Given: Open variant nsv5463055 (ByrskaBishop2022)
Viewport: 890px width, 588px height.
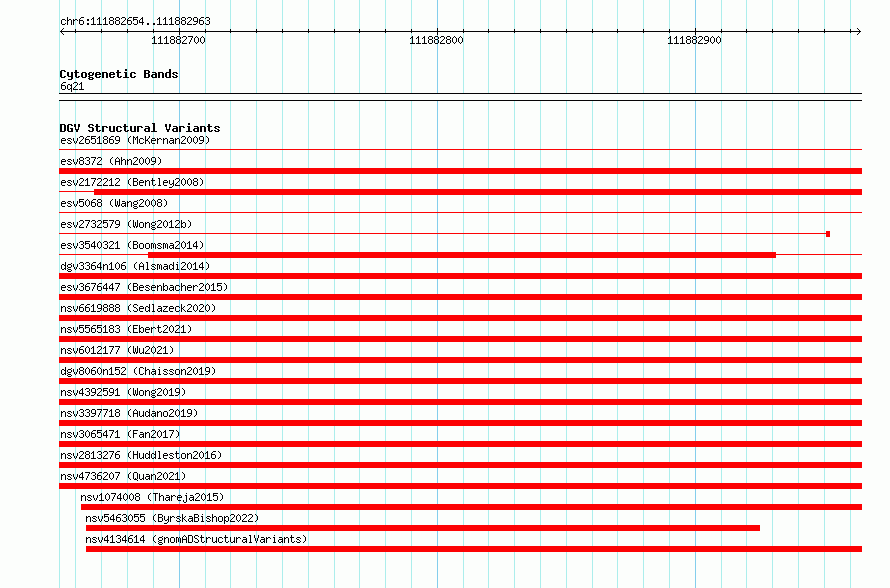Looking at the screenshot, I should coord(172,518).
